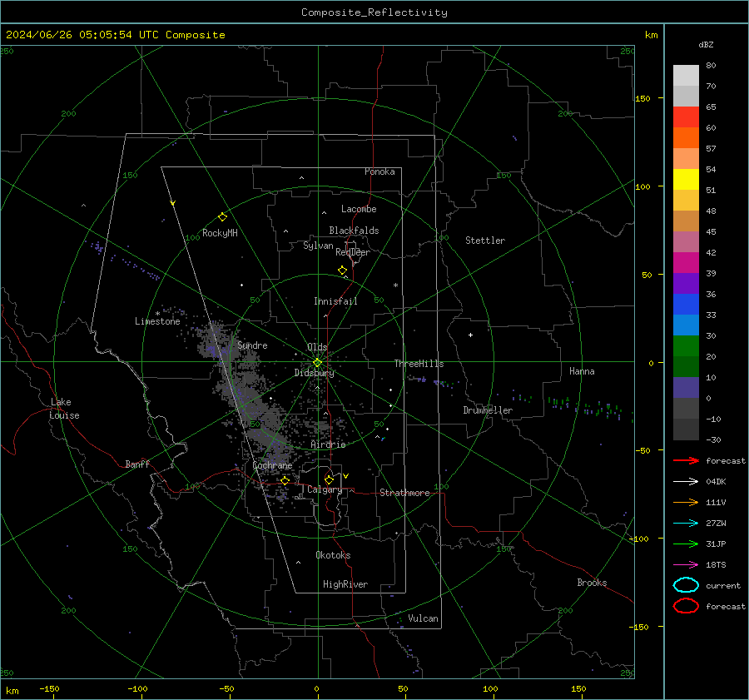The width and height of the screenshot is (749, 700).
Task: Click the RedDeer label
Action: pyautogui.click(x=353, y=252)
